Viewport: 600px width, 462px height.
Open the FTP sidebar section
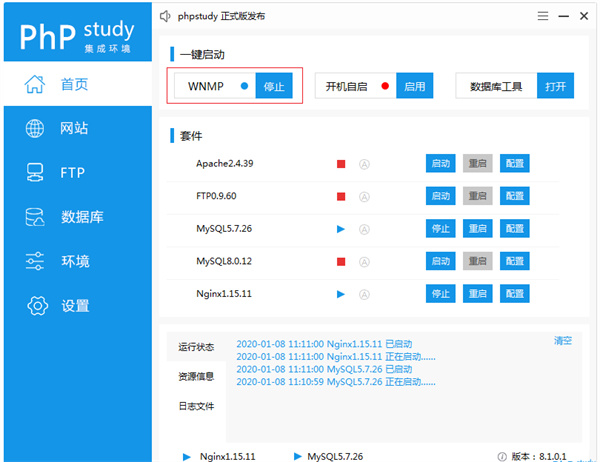(72, 173)
